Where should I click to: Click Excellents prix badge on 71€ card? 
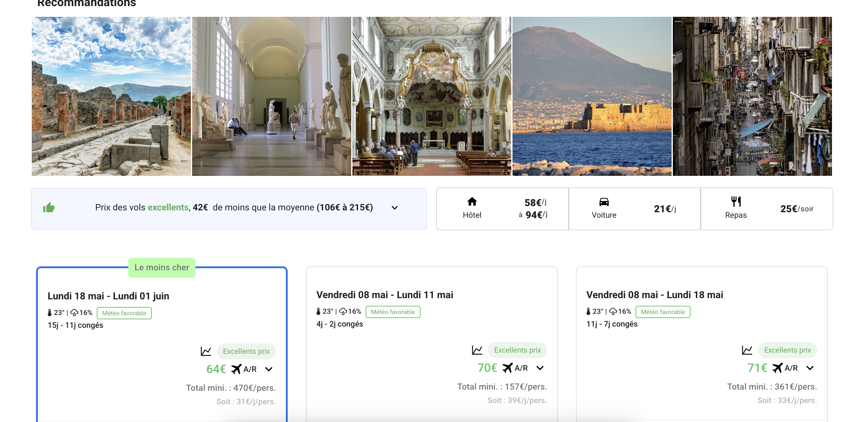tap(787, 350)
